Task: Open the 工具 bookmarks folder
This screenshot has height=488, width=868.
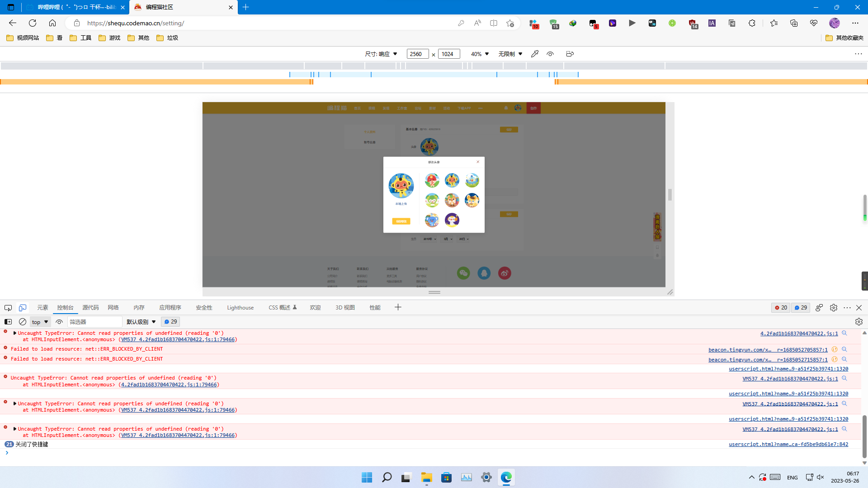Action: point(80,38)
